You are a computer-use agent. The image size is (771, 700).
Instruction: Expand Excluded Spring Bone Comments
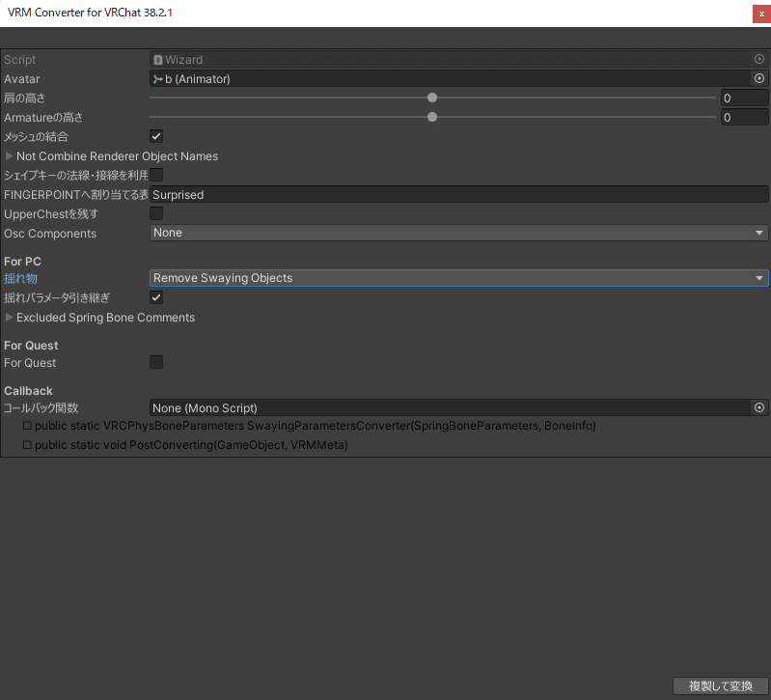9,318
